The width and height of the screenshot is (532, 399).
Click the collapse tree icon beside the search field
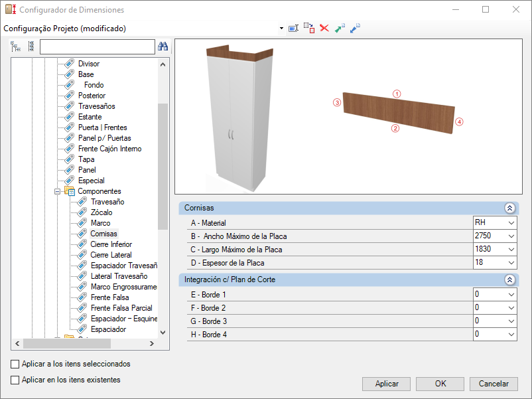pyautogui.click(x=31, y=46)
